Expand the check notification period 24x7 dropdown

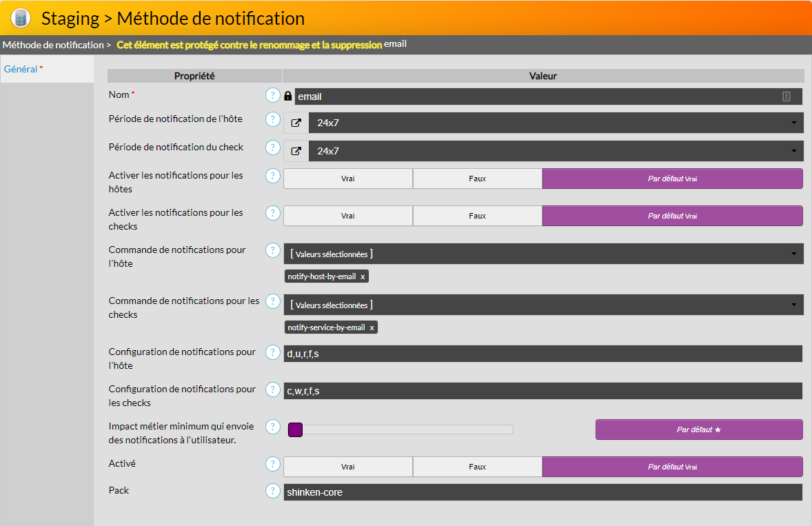(x=555, y=151)
